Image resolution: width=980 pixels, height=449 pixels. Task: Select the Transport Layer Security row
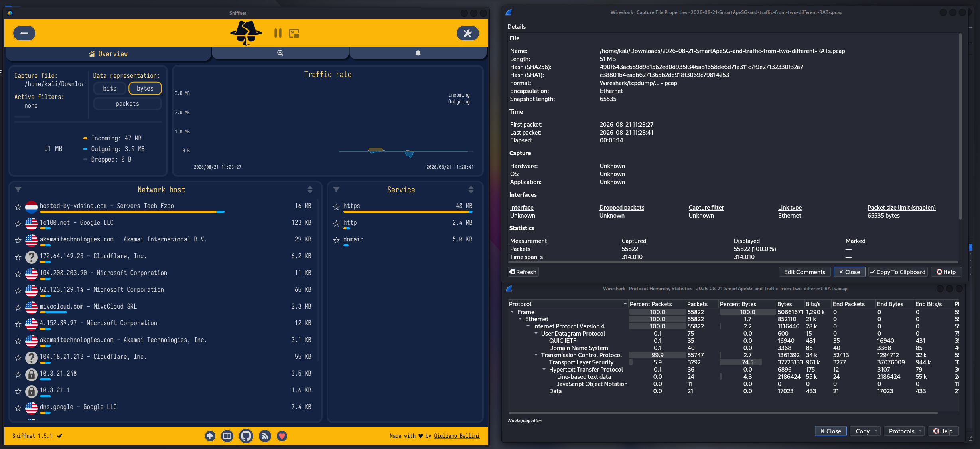click(733, 362)
